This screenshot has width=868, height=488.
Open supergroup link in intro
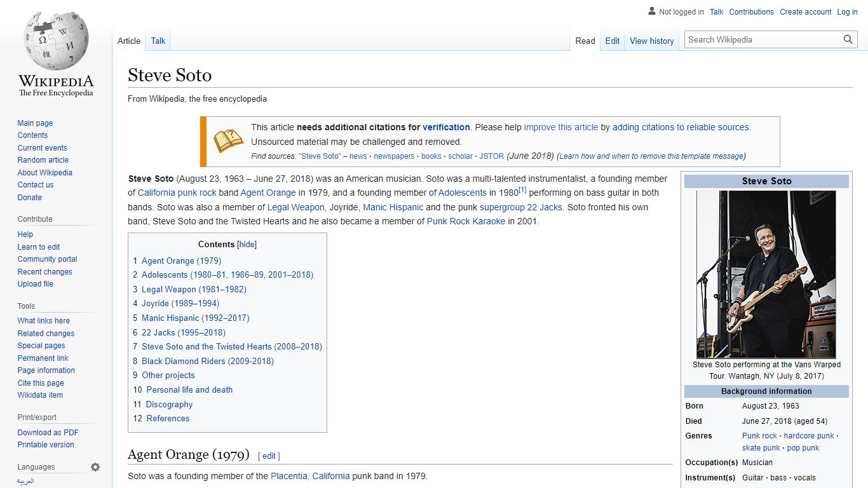(502, 207)
